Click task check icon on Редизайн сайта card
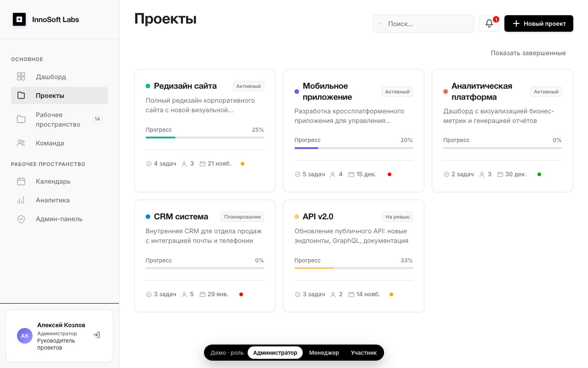This screenshot has width=588, height=368. click(149, 164)
